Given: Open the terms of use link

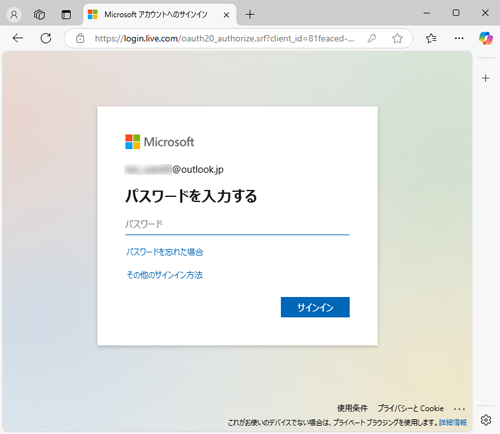Looking at the screenshot, I should click(352, 408).
